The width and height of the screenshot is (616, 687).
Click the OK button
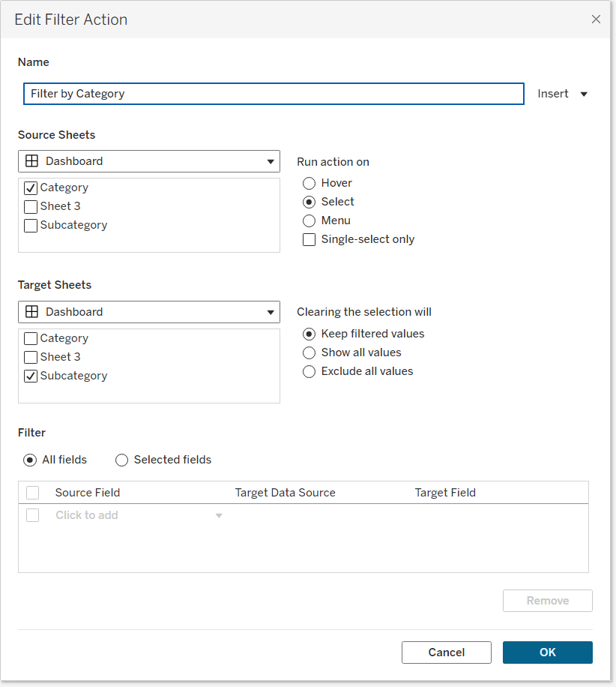pos(547,652)
